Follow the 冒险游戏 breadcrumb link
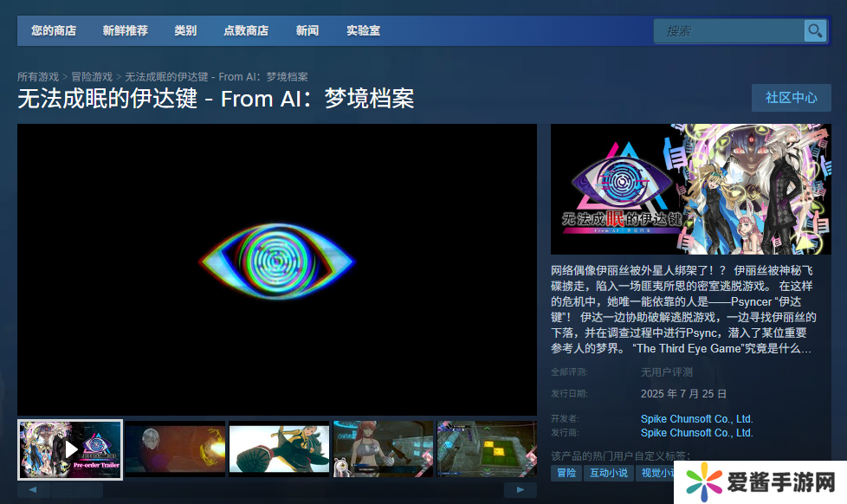This screenshot has height=504, width=847. (x=92, y=77)
